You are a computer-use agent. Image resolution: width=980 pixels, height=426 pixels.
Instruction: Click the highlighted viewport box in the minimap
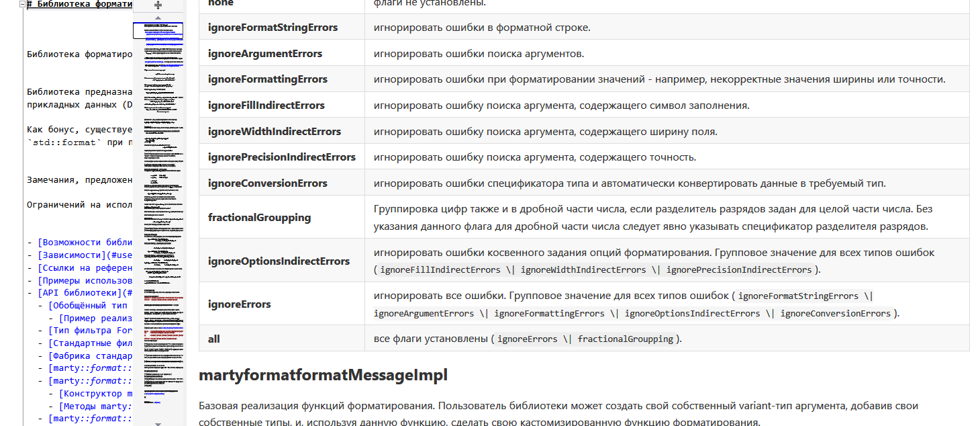pos(158,31)
